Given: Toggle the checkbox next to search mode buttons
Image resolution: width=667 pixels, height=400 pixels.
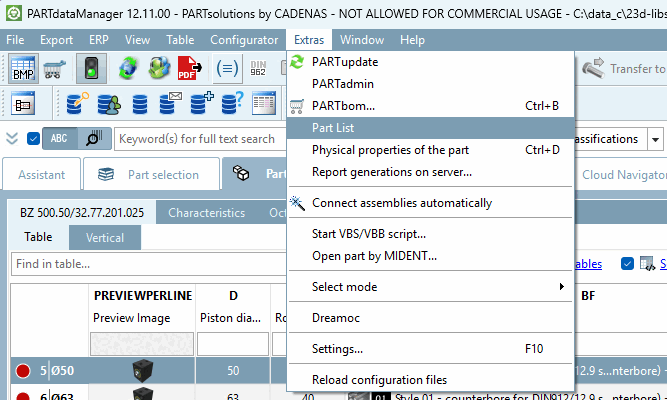Looking at the screenshot, I should tap(33, 139).
